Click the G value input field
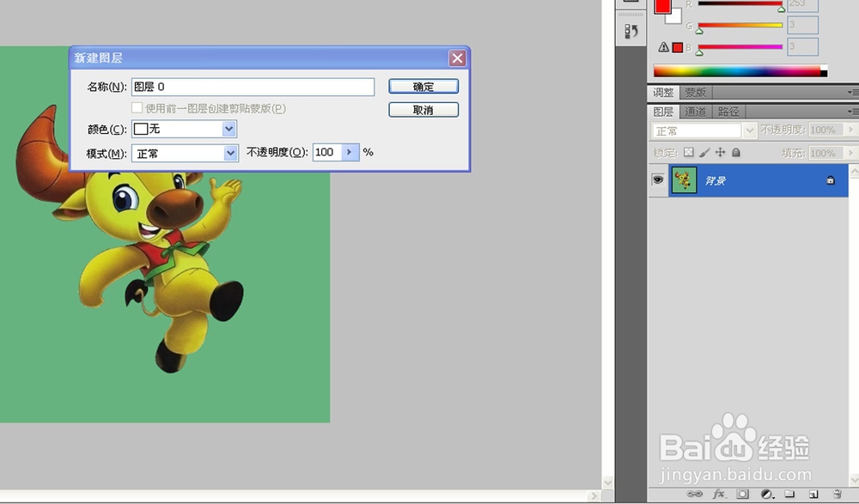 pos(802,25)
